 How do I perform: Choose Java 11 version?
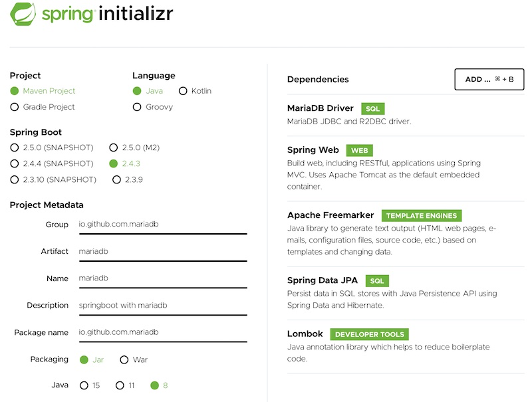pos(120,385)
